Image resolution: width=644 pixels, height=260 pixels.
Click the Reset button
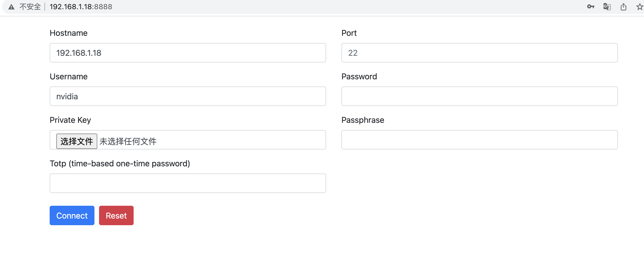[116, 215]
